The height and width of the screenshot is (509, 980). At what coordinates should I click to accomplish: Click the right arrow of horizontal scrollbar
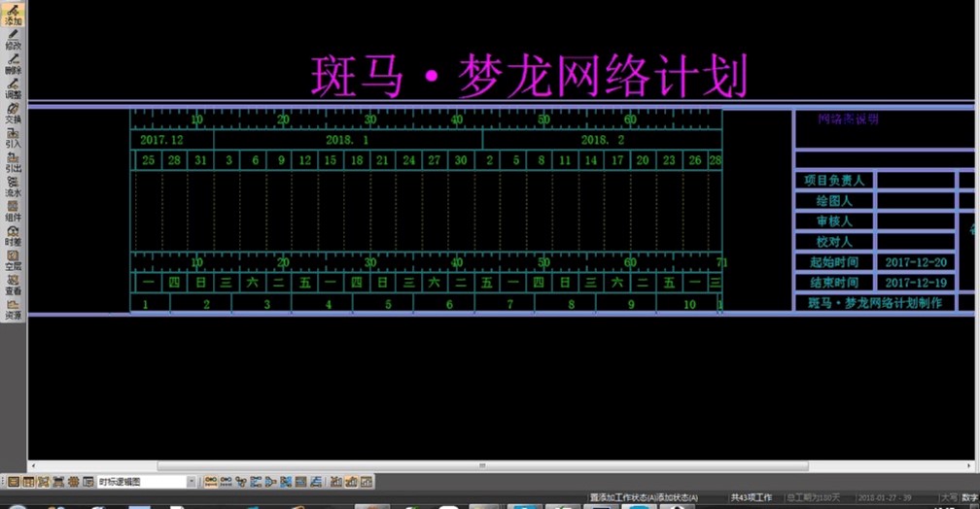click(968, 466)
